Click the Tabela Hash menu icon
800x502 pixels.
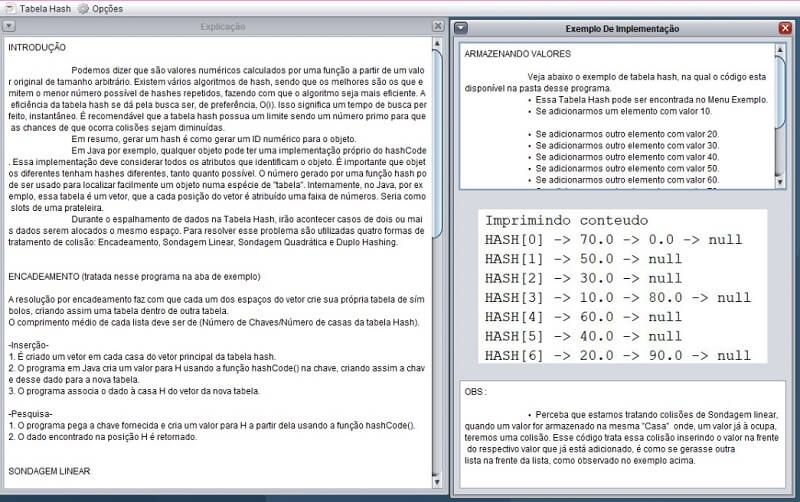10,8
